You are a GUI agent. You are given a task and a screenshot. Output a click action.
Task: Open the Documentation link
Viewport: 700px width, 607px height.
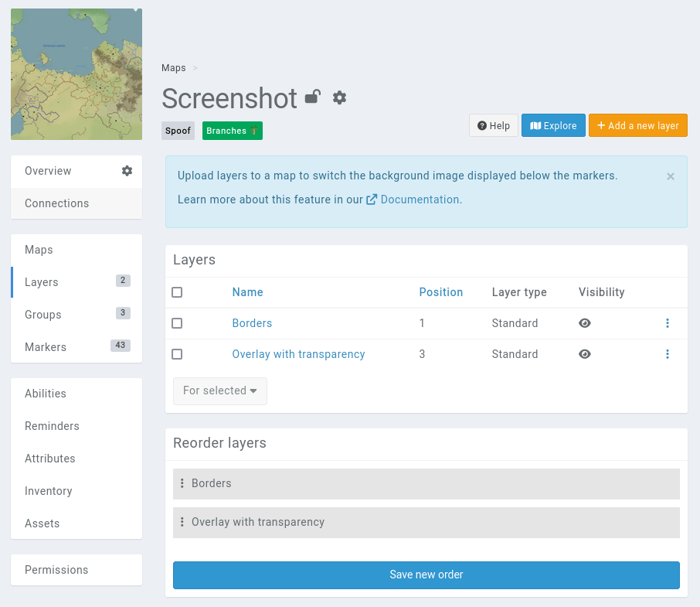pyautogui.click(x=421, y=199)
